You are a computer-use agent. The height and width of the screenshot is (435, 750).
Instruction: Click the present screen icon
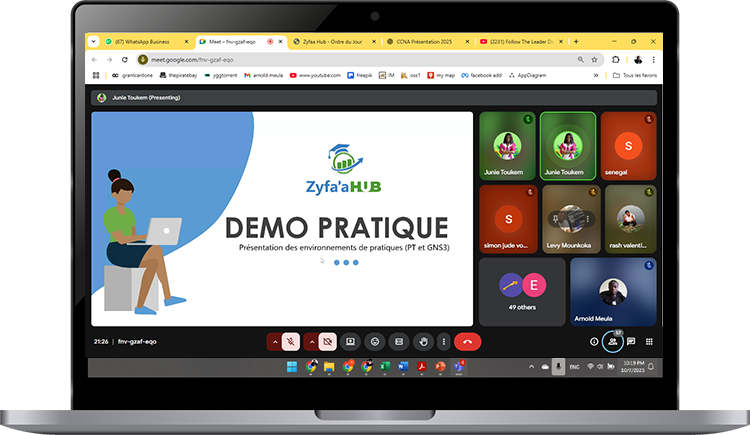(351, 341)
